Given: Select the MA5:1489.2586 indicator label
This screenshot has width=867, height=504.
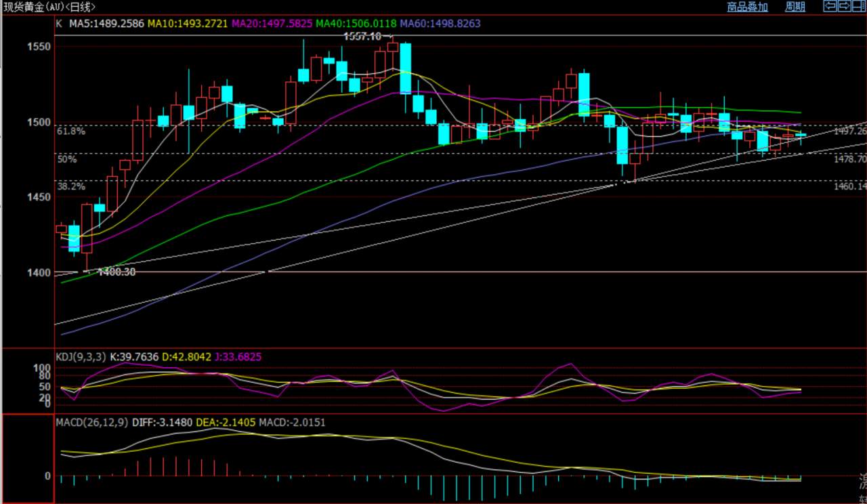Looking at the screenshot, I should pos(106,23).
